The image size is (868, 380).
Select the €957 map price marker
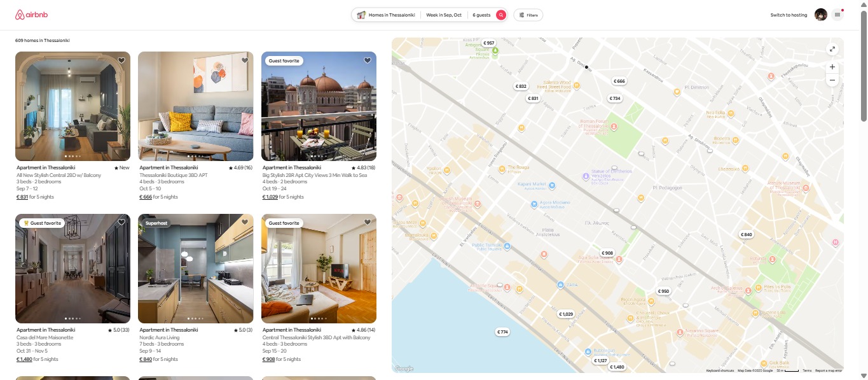click(488, 43)
